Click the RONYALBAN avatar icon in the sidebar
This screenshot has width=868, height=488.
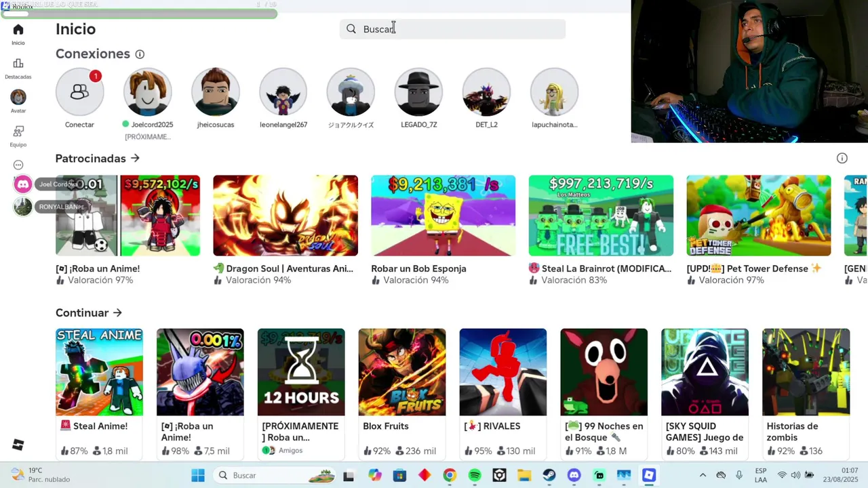(23, 207)
